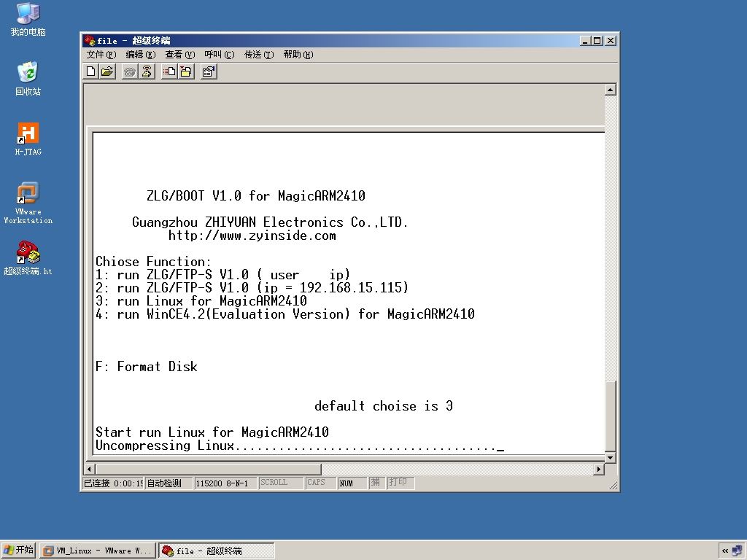Viewport: 747px width, 560px height.
Task: Click the 115200 8-N-1 status entry
Action: click(x=225, y=483)
